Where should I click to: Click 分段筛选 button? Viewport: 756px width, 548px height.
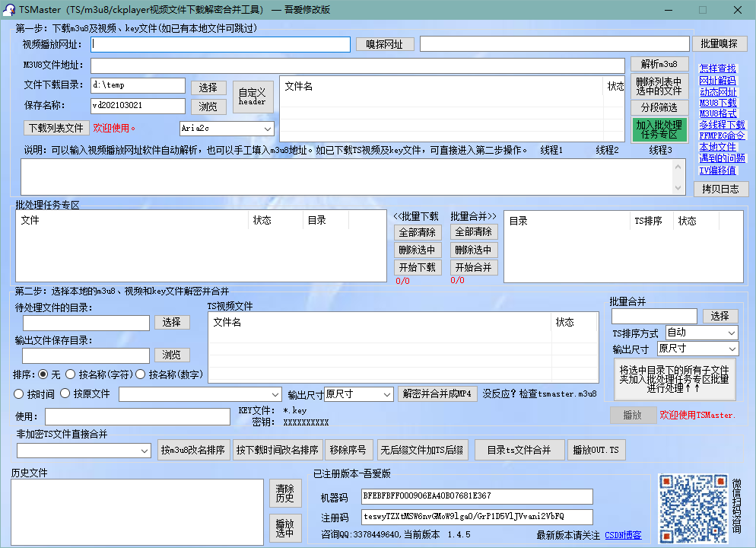[659, 107]
